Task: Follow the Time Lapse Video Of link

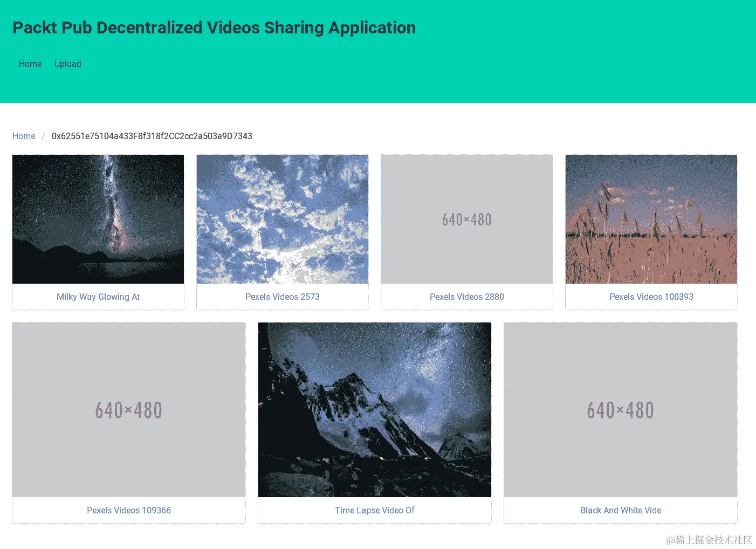Action: 375,510
